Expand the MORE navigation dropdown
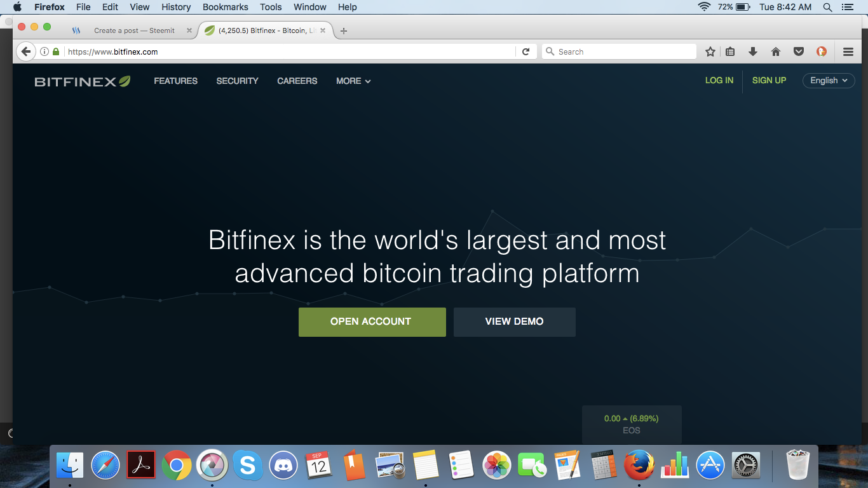868x488 pixels. pos(353,81)
